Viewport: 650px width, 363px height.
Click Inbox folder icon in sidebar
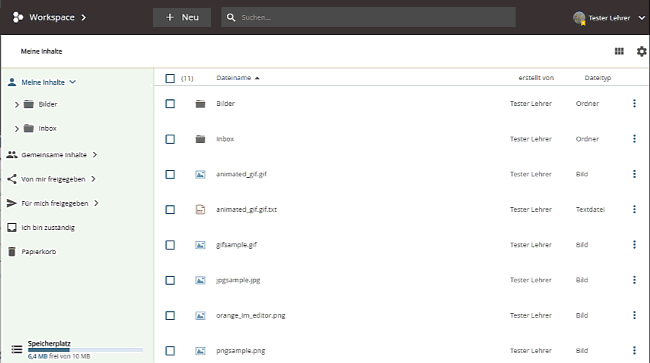pos(29,128)
